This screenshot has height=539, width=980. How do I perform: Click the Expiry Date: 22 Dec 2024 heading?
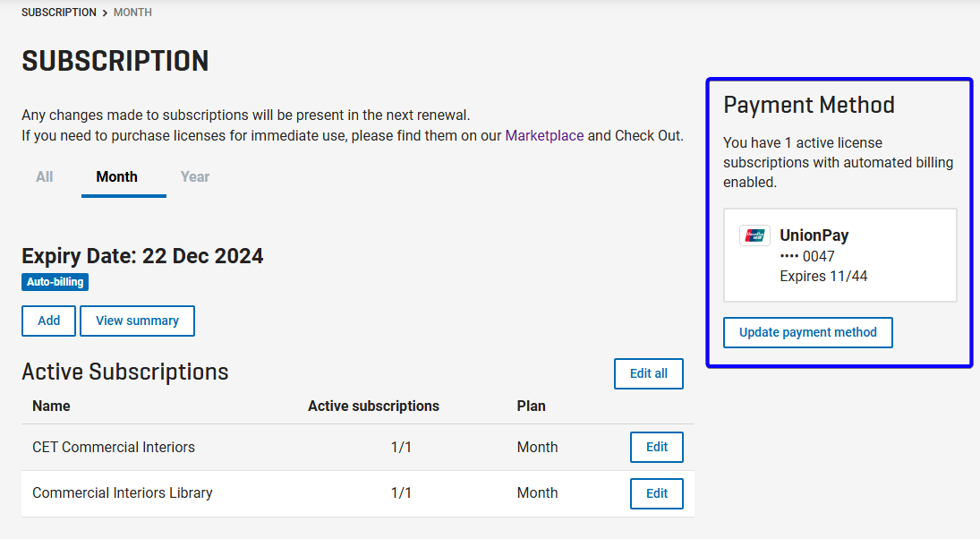tap(142, 256)
